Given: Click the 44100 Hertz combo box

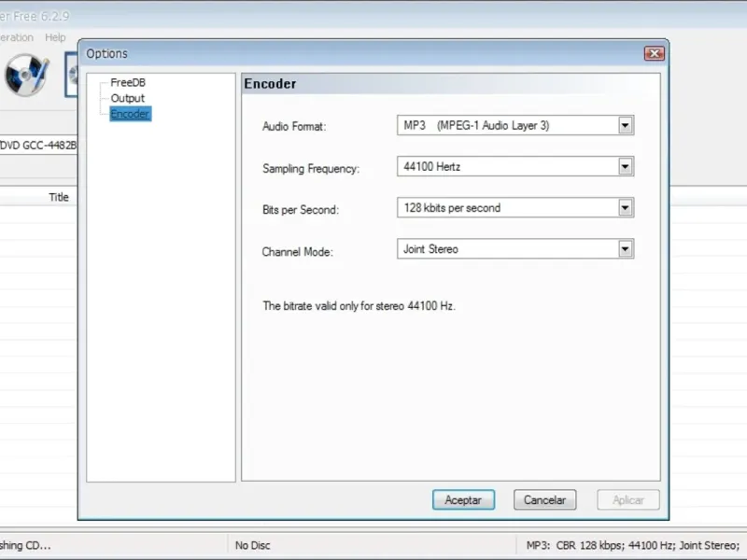Looking at the screenshot, I should (515, 167).
